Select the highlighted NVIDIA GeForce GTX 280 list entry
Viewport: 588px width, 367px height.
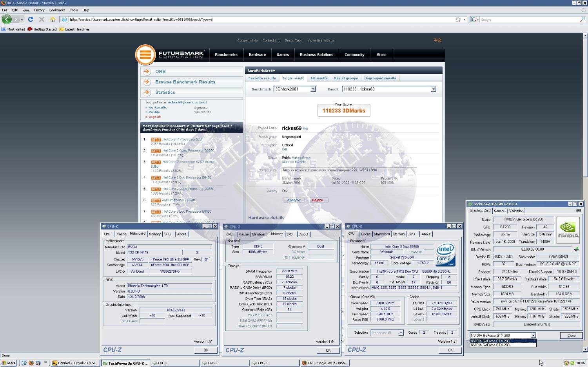[503, 341]
